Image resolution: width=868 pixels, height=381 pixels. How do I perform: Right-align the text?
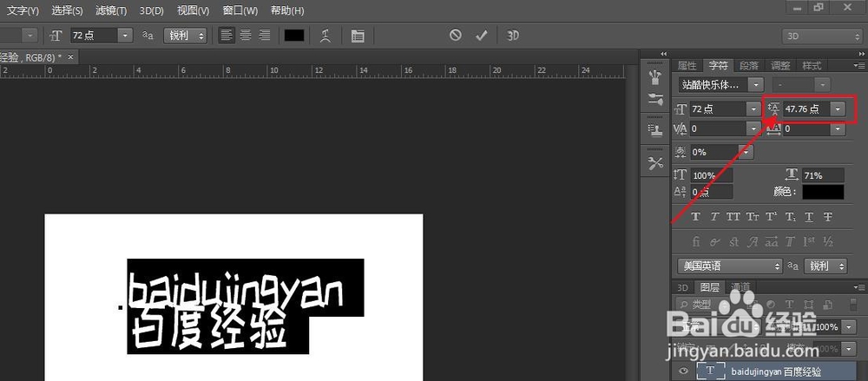point(265,36)
